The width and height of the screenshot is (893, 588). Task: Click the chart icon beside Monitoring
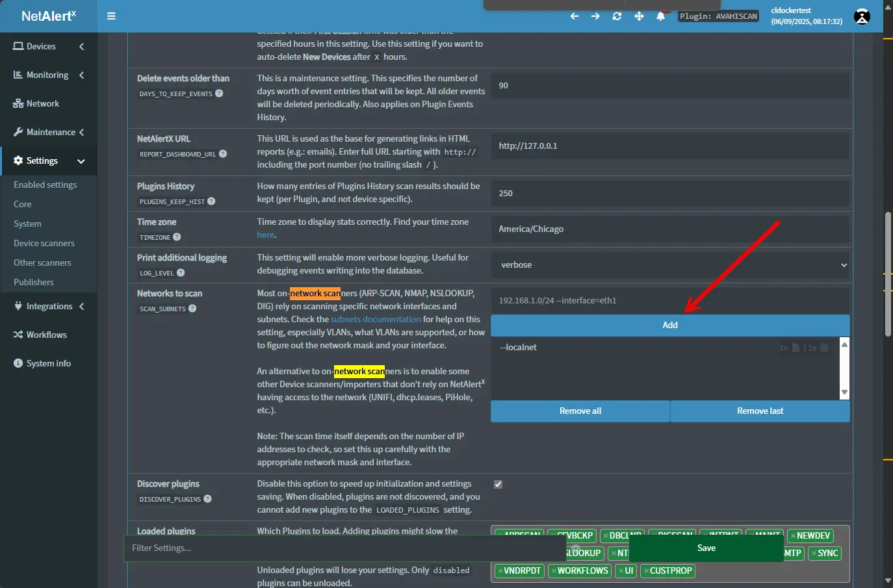[18, 75]
